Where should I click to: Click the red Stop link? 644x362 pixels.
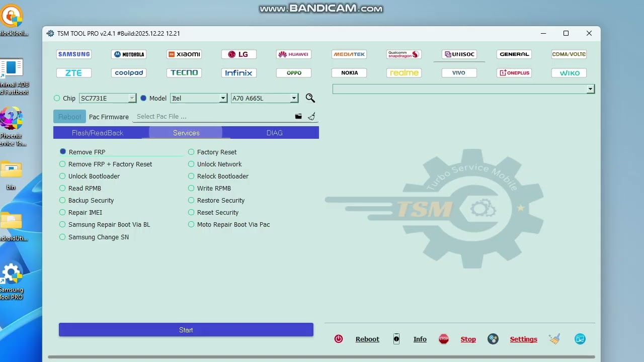(468, 339)
